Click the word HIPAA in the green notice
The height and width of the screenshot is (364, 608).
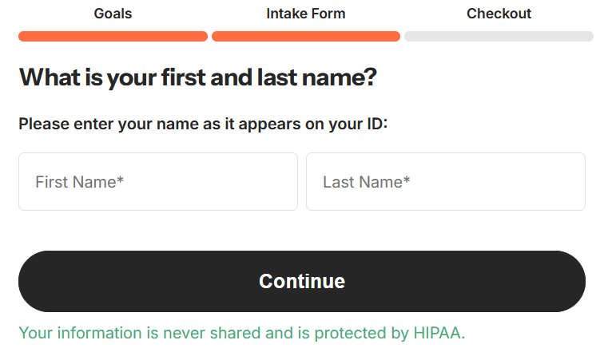[x=436, y=333]
